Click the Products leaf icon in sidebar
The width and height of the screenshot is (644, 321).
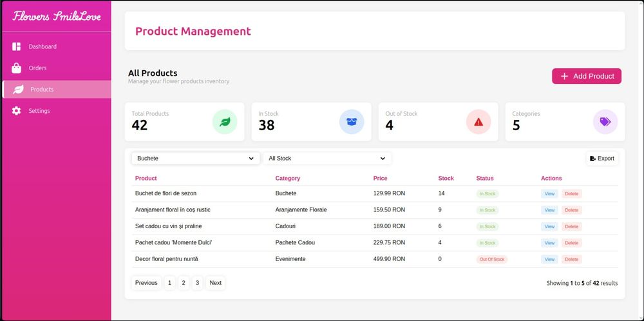click(18, 89)
